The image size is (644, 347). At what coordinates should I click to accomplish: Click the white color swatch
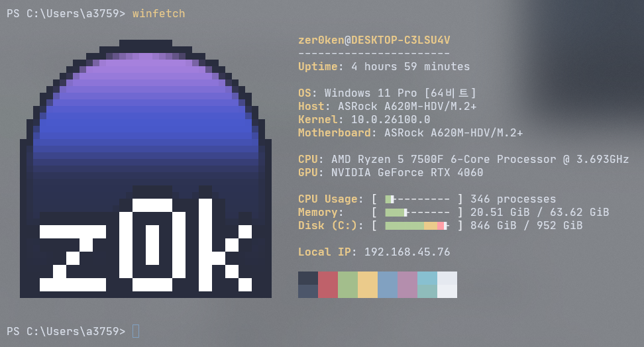tap(447, 285)
